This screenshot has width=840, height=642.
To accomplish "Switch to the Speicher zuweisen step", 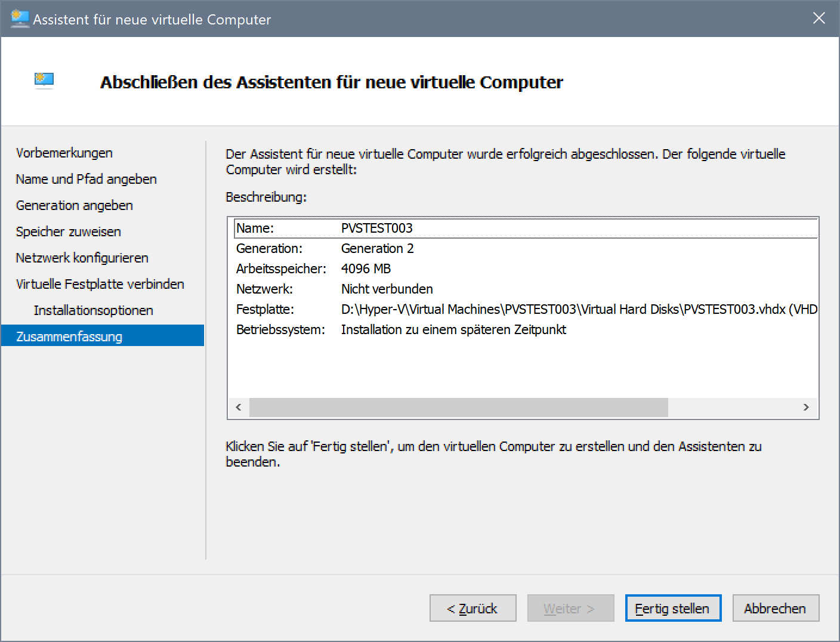I will 69,232.
